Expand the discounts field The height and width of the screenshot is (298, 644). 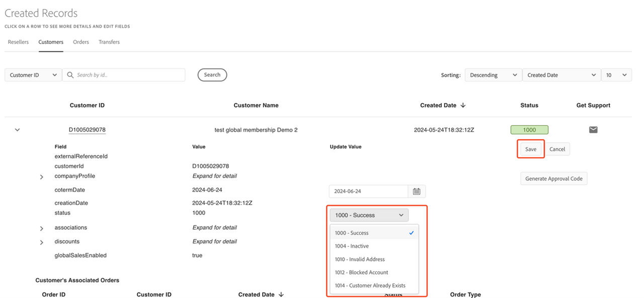(42, 242)
